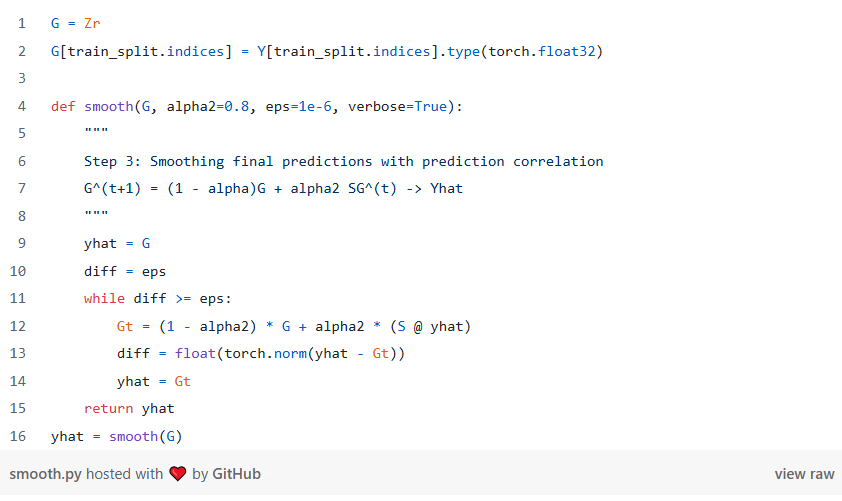Click line number 12 in gutter
The image size is (842, 501).
pyautogui.click(x=18, y=326)
